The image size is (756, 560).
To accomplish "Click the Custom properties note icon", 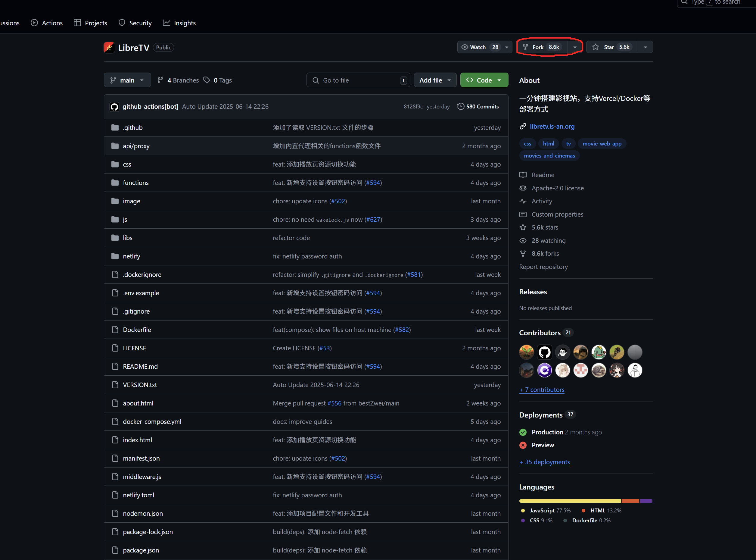I will [x=523, y=214].
